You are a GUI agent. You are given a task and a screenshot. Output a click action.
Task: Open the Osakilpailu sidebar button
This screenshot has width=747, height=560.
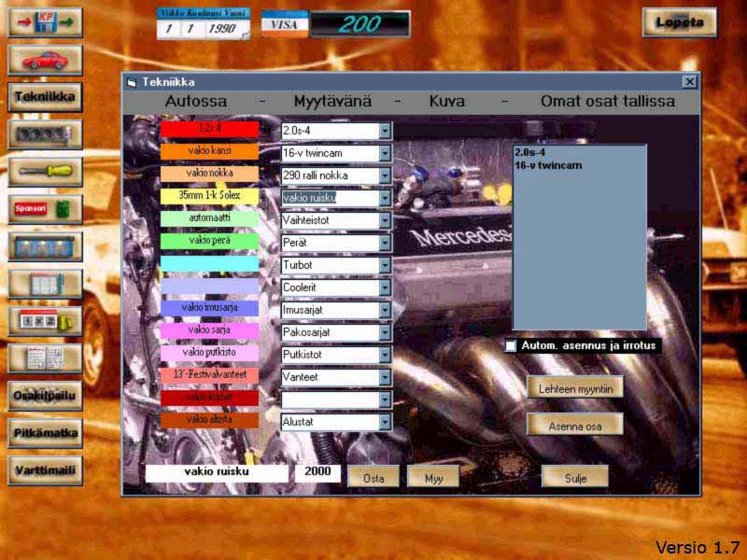tap(45, 396)
